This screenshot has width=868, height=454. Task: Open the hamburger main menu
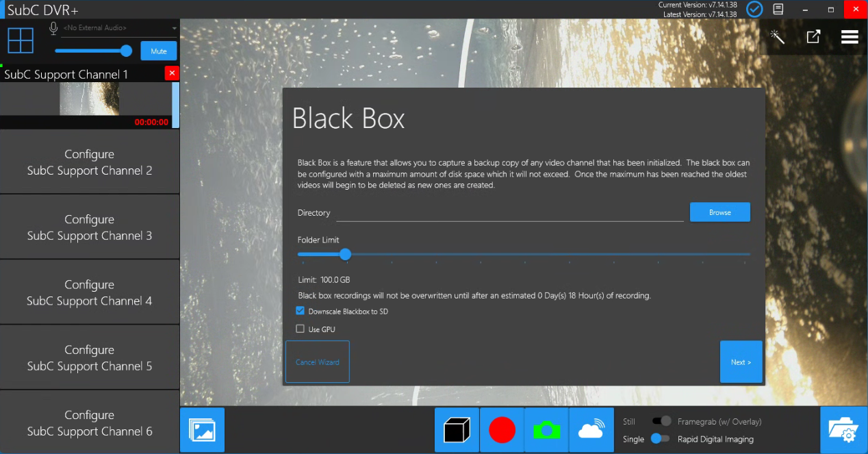click(x=850, y=37)
